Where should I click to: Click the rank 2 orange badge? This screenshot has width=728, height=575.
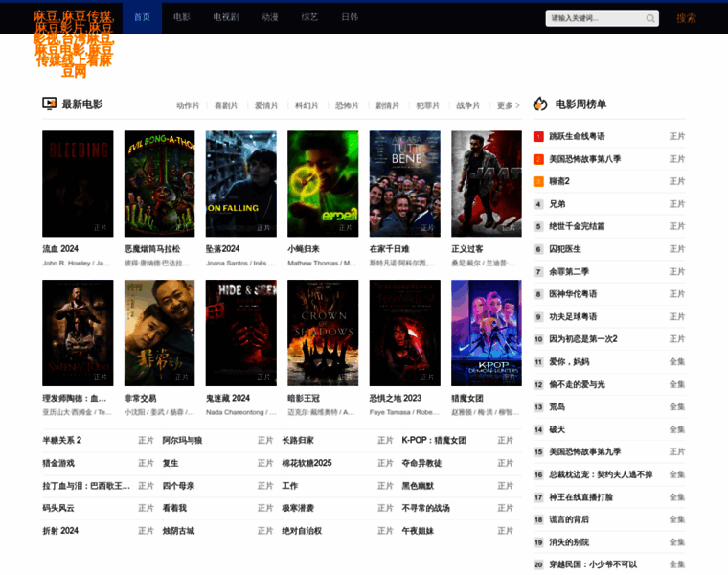coord(538,159)
